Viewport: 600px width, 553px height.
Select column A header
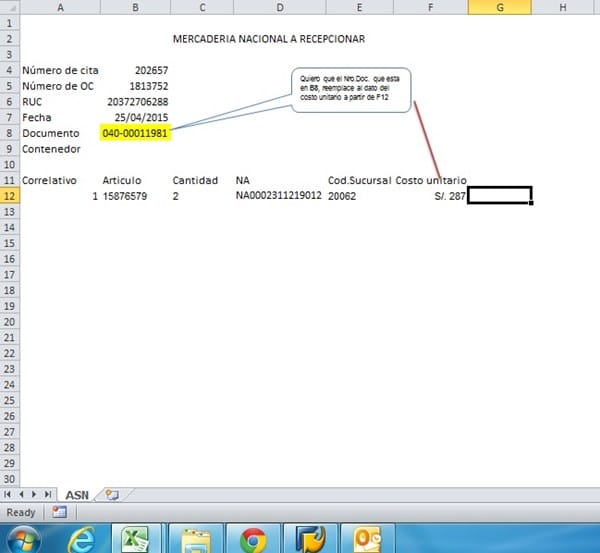pos(60,7)
